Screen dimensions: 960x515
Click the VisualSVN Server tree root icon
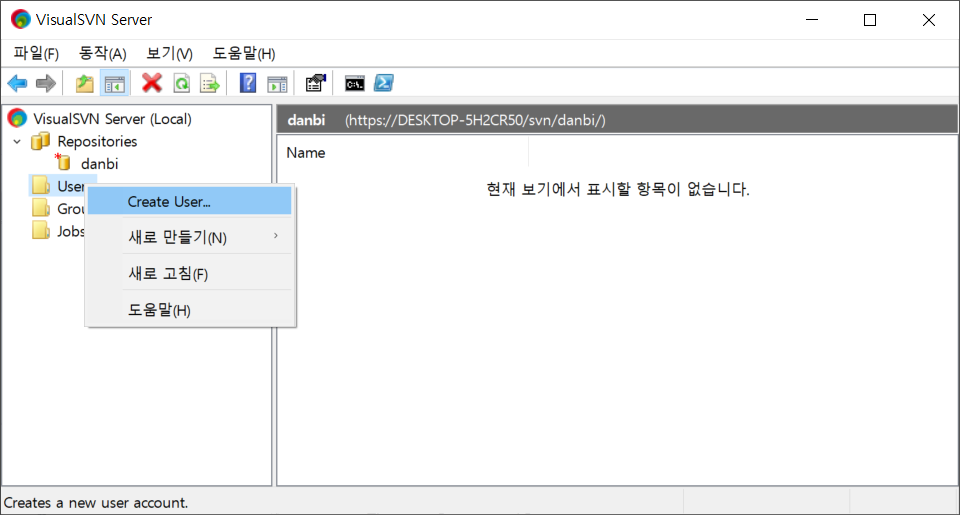click(17, 118)
